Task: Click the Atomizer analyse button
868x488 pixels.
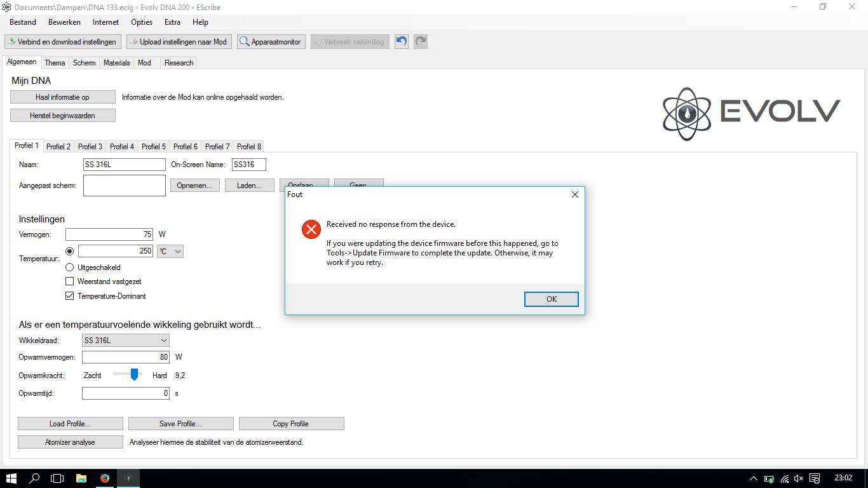Action: [x=70, y=442]
